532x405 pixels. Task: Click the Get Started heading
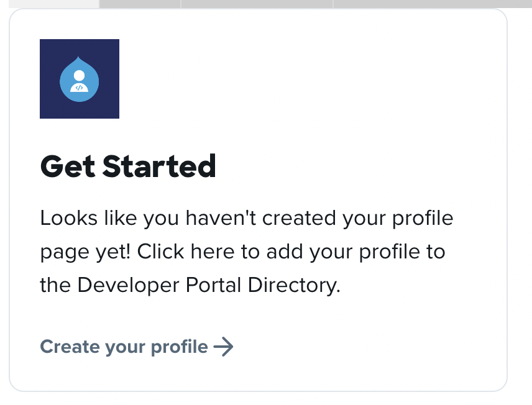[127, 166]
